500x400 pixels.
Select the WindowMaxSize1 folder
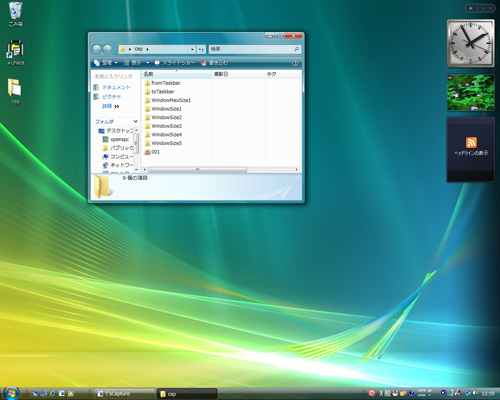point(168,100)
